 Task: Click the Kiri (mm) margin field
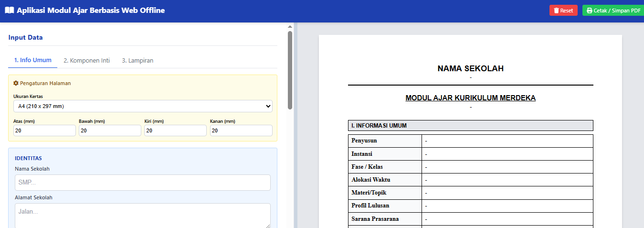(175, 130)
